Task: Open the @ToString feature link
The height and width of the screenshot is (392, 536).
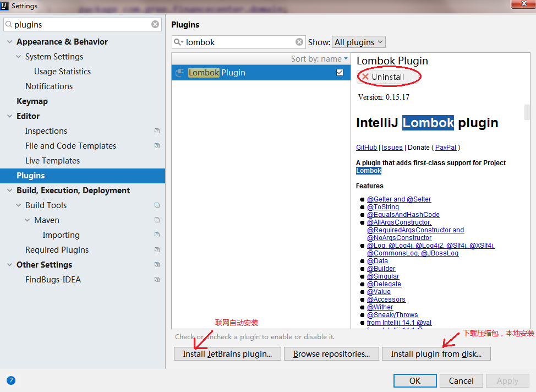Action: pos(383,207)
